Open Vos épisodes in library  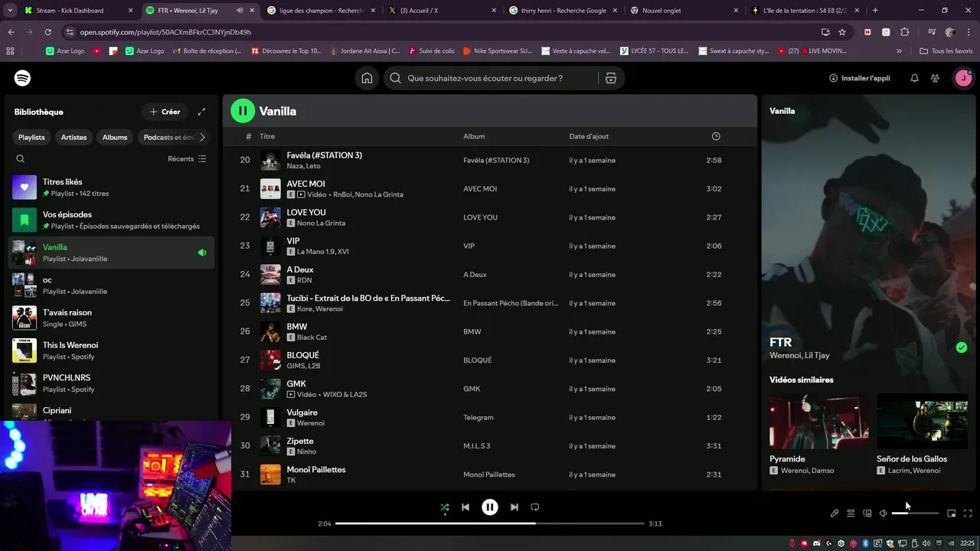[x=111, y=220]
